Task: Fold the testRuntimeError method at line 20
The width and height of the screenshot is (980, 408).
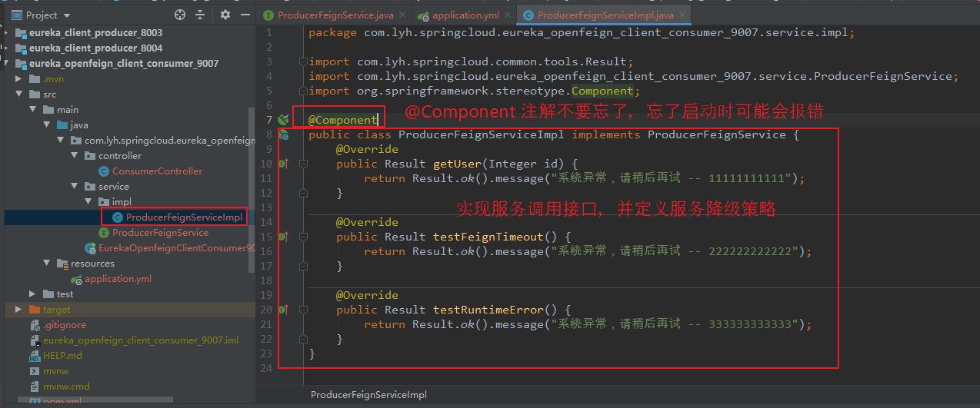Action: [303, 310]
